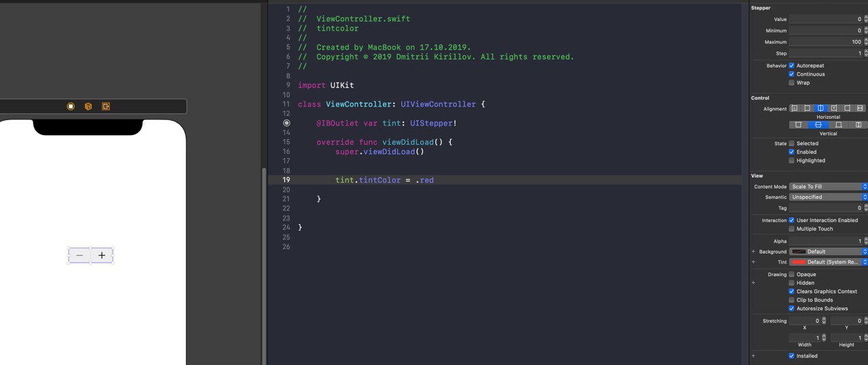
Task: Set horizontal alignment to Right
Action: point(848,109)
